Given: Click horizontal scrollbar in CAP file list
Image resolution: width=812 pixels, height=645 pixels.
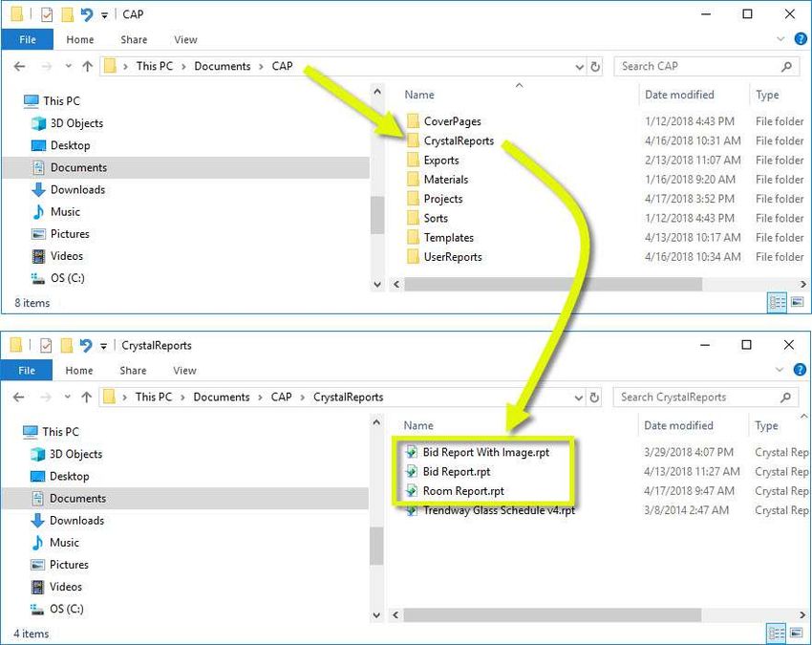Looking at the screenshot, I should [x=553, y=285].
